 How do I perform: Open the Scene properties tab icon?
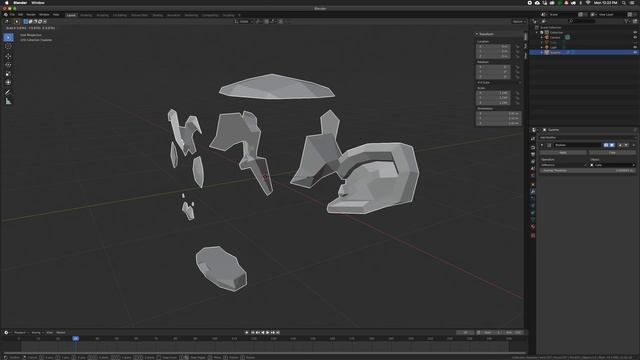click(533, 169)
